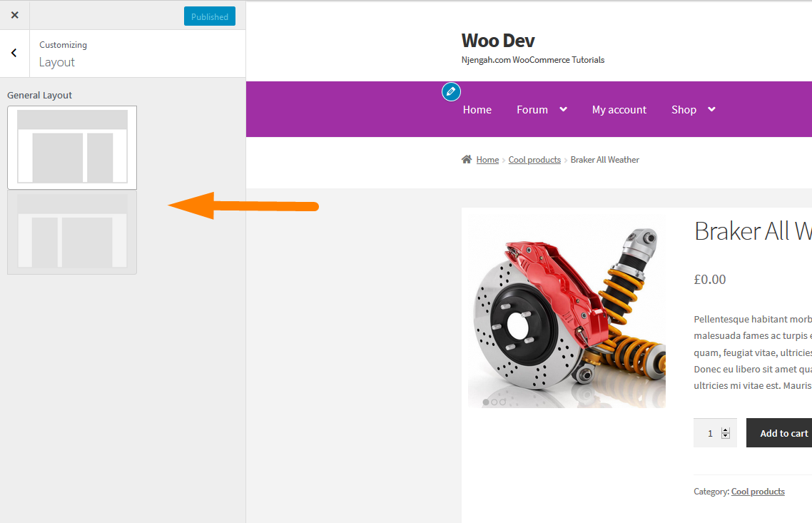Decrease quantity with the down stepper arrow
Image resolution: width=812 pixels, height=523 pixels.
pyautogui.click(x=726, y=436)
